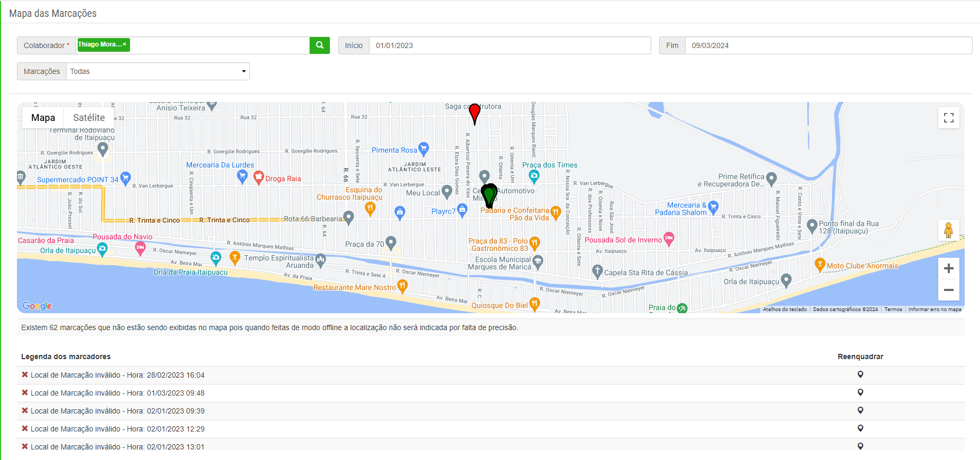Click the Mapa das Marcações page title
Screen dimensions: 980x460
pos(53,13)
